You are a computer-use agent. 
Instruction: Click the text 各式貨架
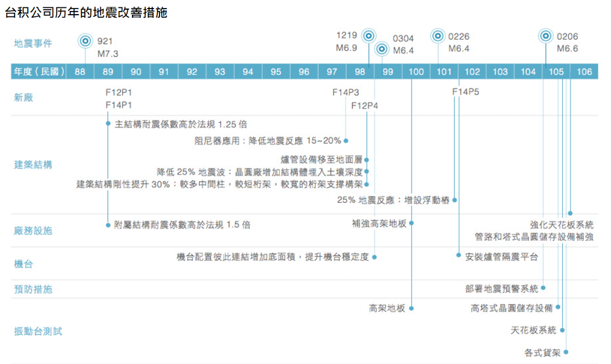click(x=543, y=353)
